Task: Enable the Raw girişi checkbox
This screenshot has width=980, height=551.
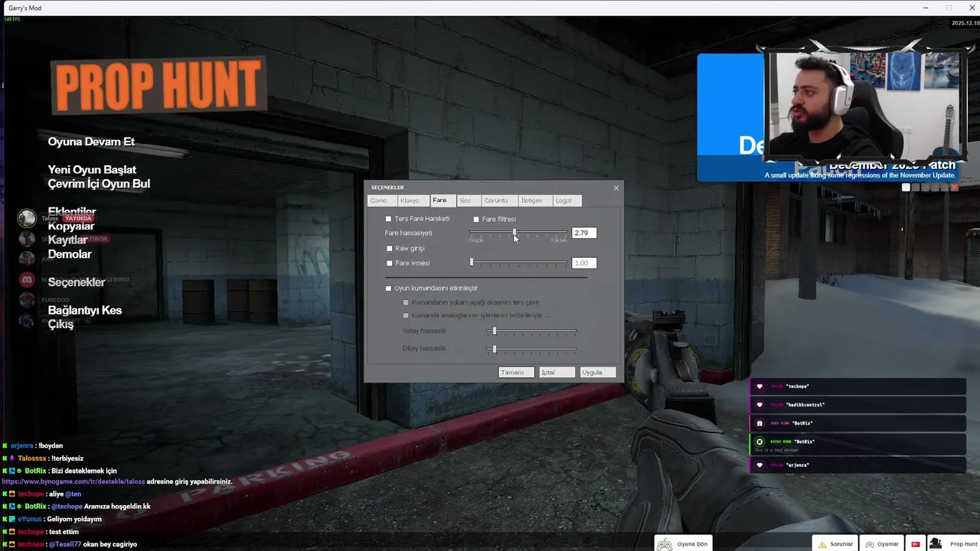Action: (389, 248)
